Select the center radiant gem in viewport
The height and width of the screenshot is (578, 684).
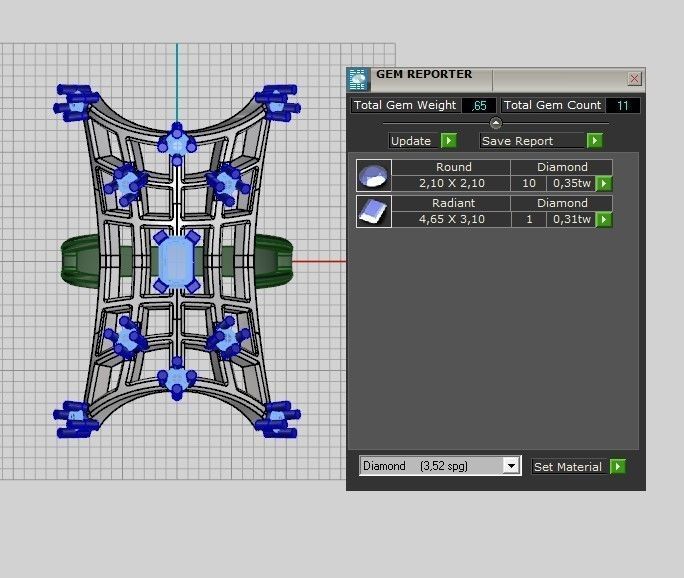(x=176, y=262)
